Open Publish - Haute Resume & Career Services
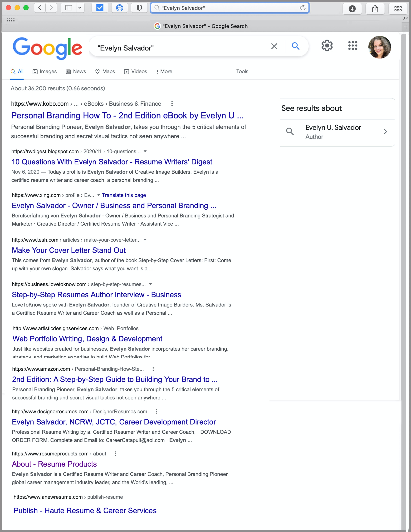The image size is (411, 532). 85,511
